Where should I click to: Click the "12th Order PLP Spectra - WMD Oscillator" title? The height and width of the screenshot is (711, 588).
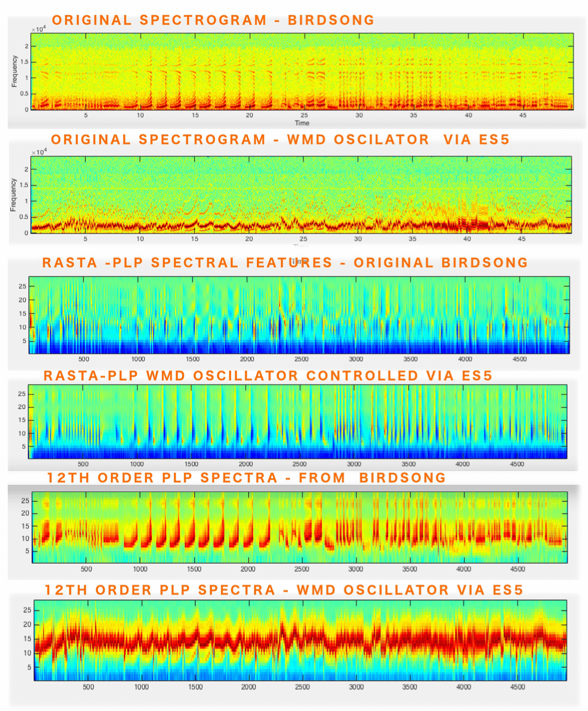(284, 590)
